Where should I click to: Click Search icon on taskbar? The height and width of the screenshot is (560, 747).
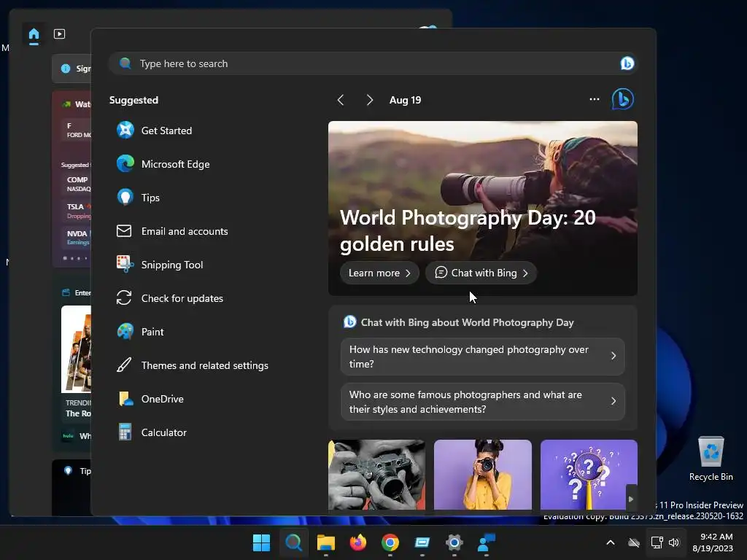pyautogui.click(x=293, y=542)
